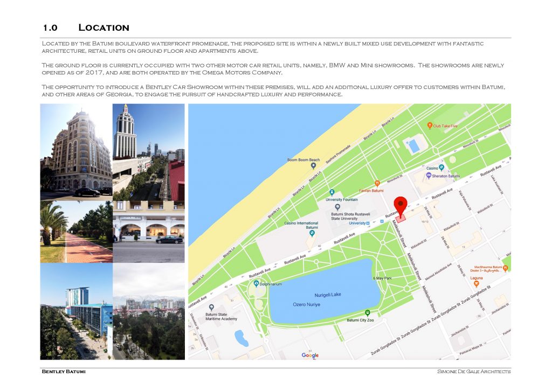The image size is (552, 392).
Task: Click the Batumi City Zoo label text
Action: pyautogui.click(x=360, y=320)
